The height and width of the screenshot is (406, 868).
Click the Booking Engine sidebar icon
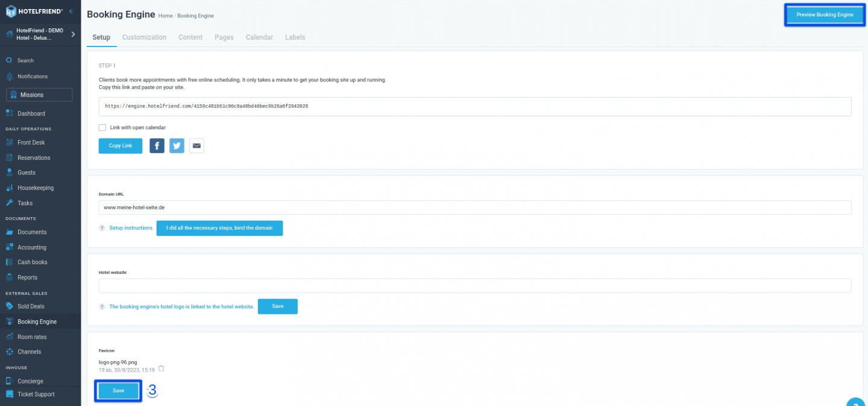click(9, 322)
